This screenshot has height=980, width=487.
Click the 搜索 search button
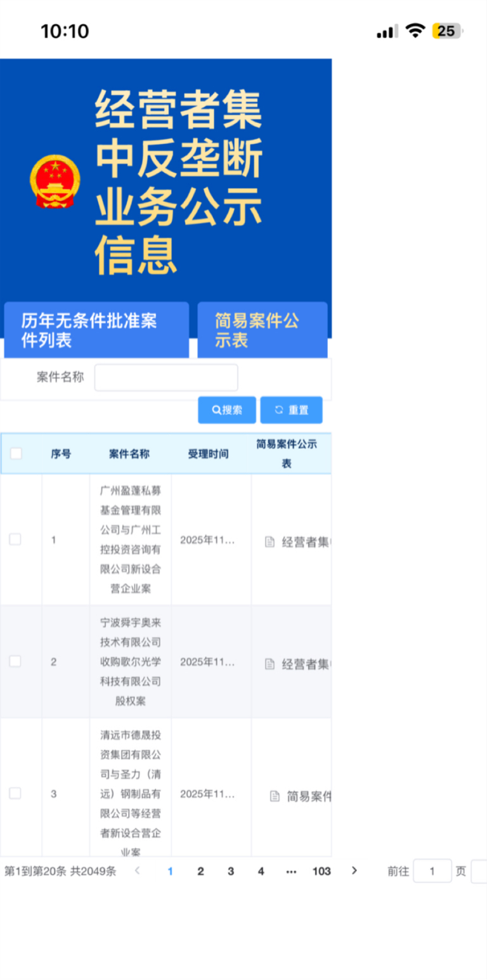pos(227,410)
